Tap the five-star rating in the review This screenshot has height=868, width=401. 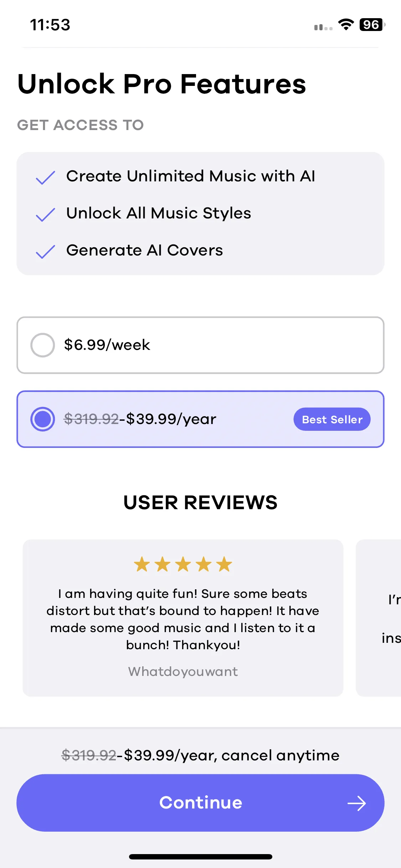(x=183, y=564)
